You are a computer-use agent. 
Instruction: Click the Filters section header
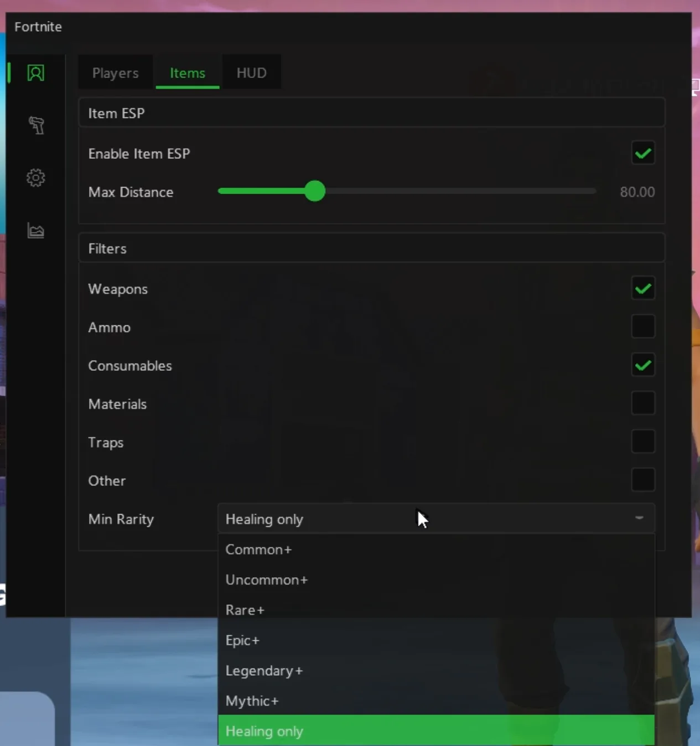pos(371,248)
